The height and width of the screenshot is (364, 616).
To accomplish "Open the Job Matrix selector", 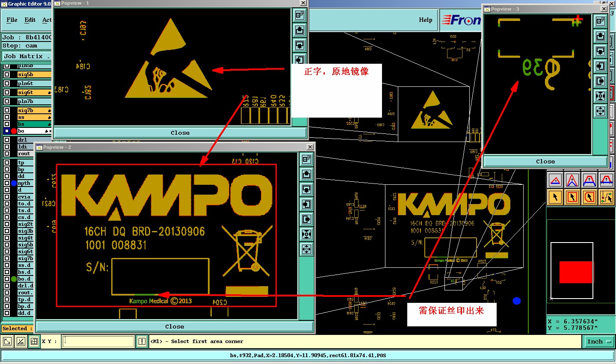I will point(27,56).
